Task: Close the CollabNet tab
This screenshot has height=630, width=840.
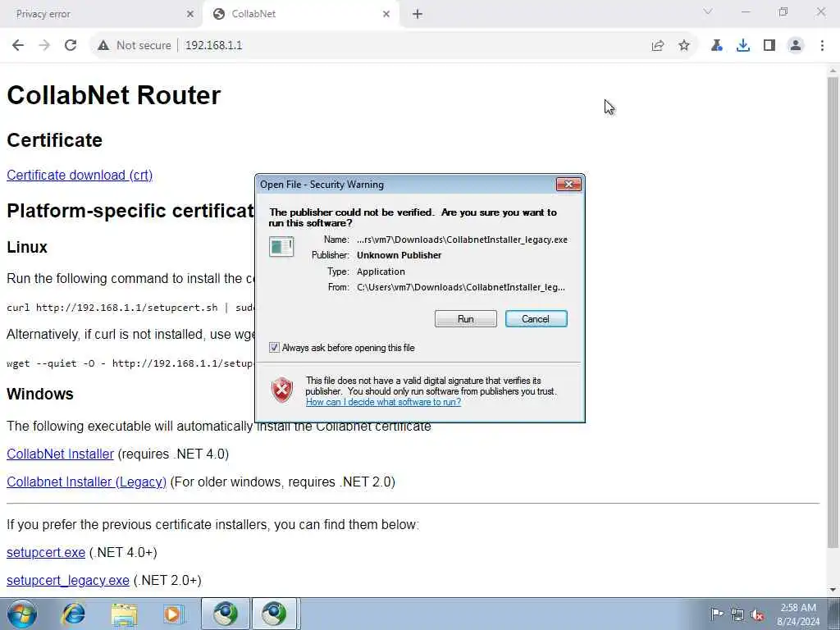Action: tap(386, 14)
